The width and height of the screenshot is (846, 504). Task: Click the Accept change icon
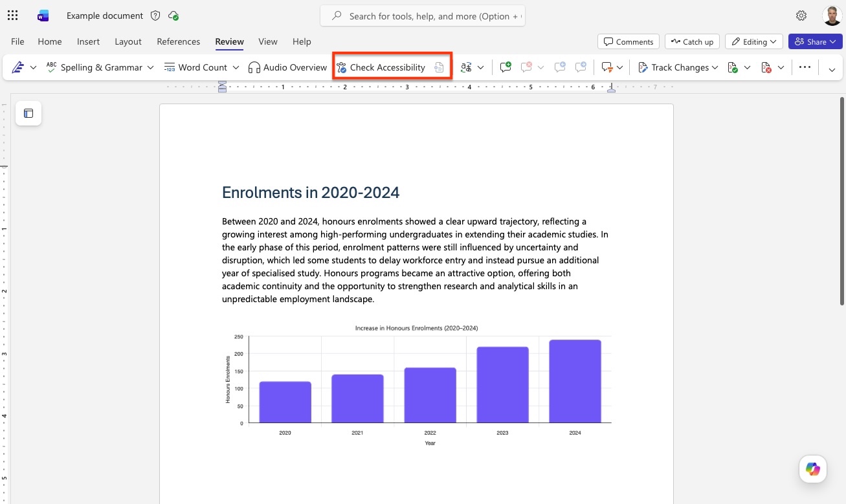click(733, 67)
